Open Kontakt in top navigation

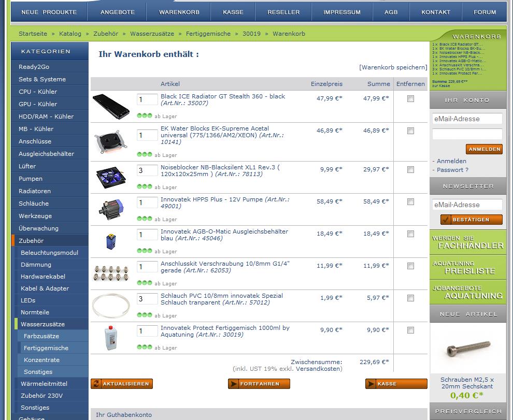point(435,12)
